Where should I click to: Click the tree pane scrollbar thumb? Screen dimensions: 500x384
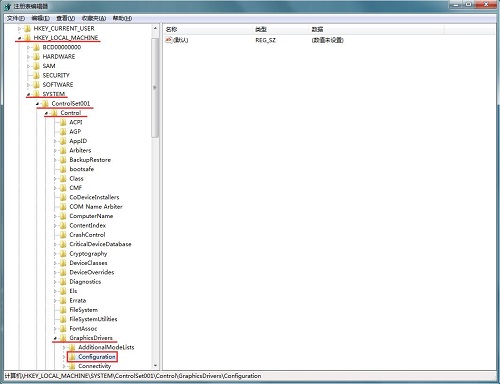(155, 87)
